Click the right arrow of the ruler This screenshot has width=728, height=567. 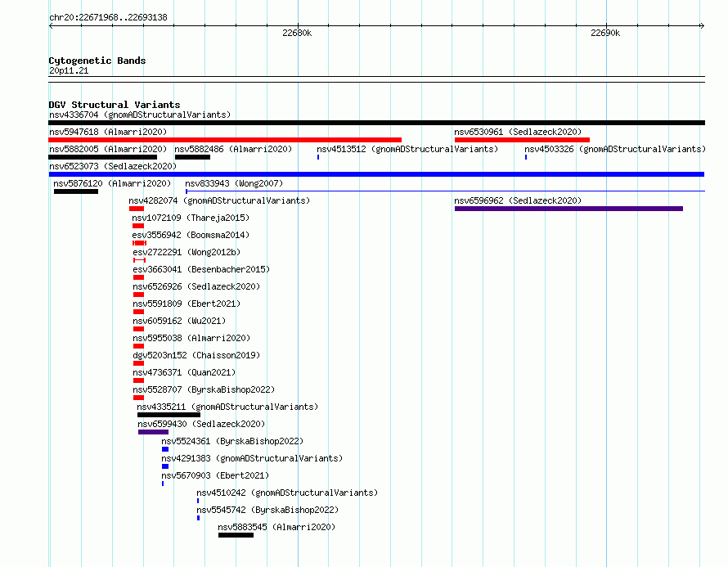click(x=702, y=26)
